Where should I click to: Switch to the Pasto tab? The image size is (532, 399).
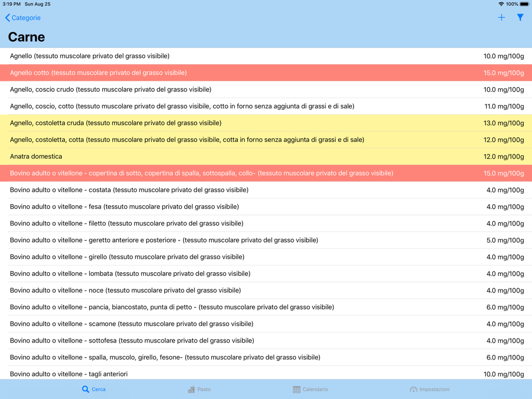[x=199, y=389]
